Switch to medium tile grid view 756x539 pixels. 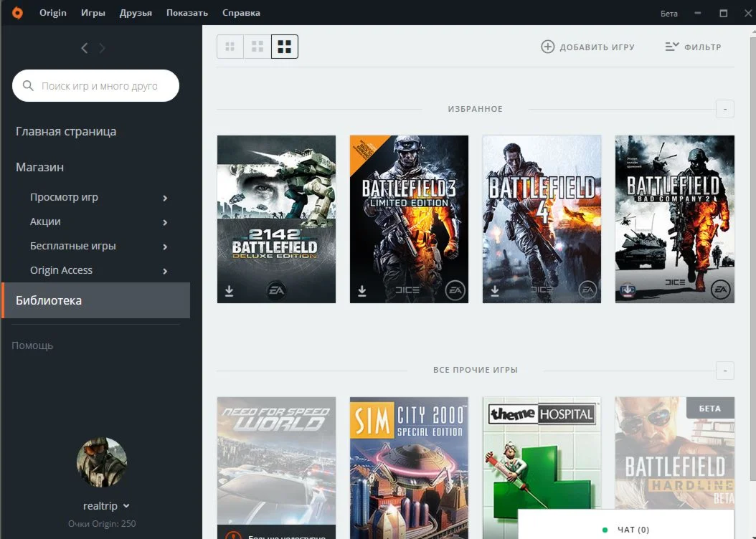click(257, 47)
